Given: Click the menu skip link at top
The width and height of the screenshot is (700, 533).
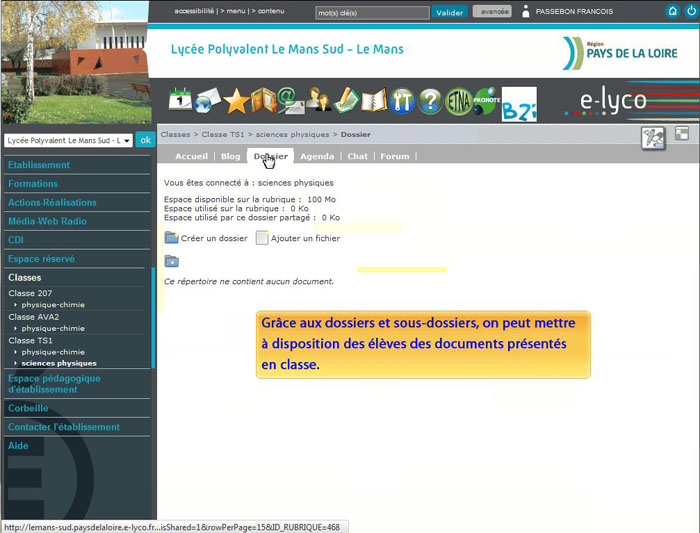Looking at the screenshot, I should tap(236, 11).
